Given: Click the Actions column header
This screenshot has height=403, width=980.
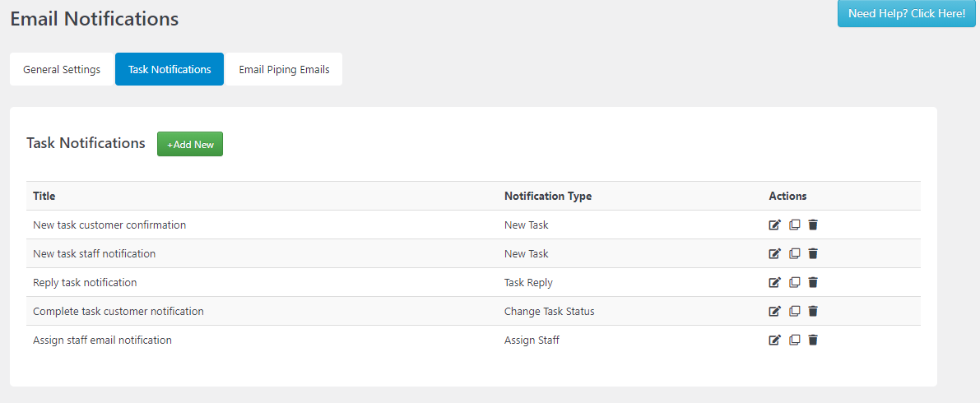Looking at the screenshot, I should pyautogui.click(x=787, y=197).
